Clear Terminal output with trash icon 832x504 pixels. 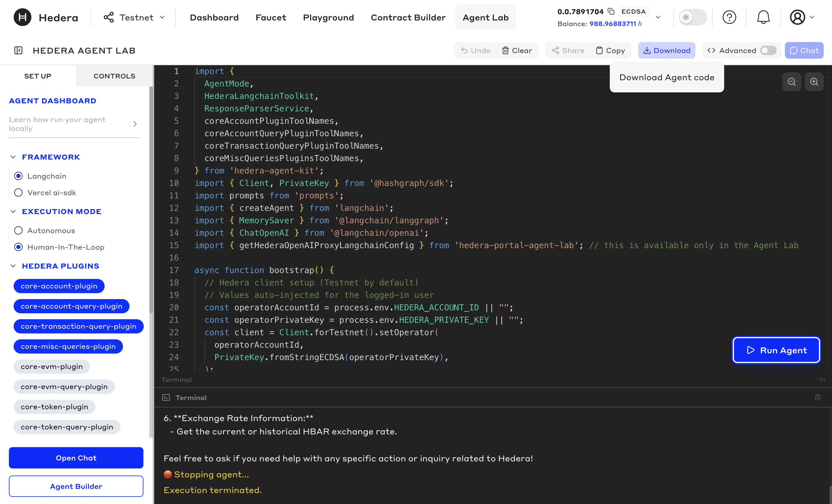[818, 397]
